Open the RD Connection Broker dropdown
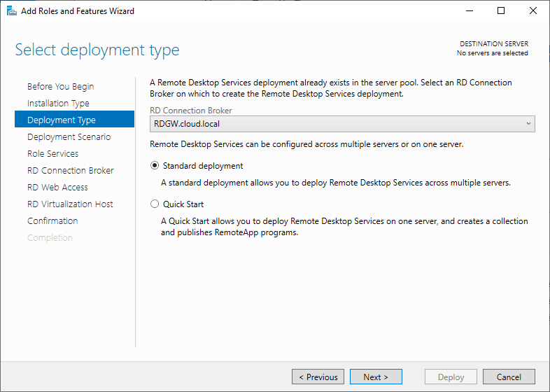 point(342,124)
